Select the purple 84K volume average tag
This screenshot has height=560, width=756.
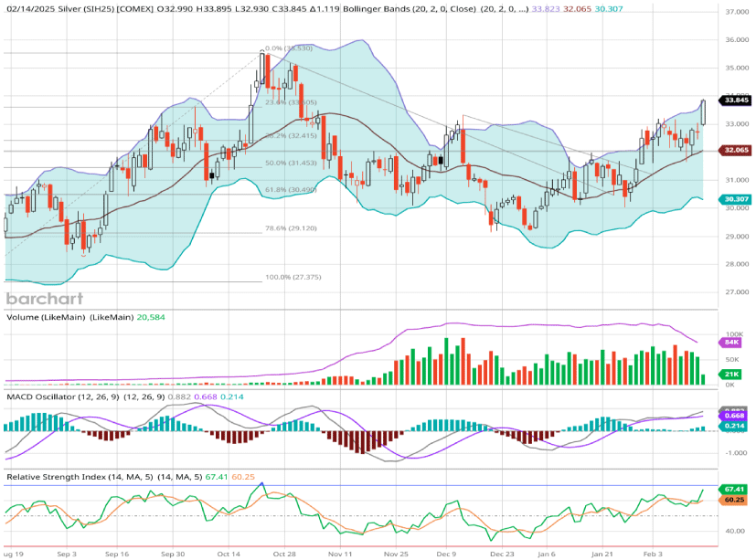tap(732, 342)
